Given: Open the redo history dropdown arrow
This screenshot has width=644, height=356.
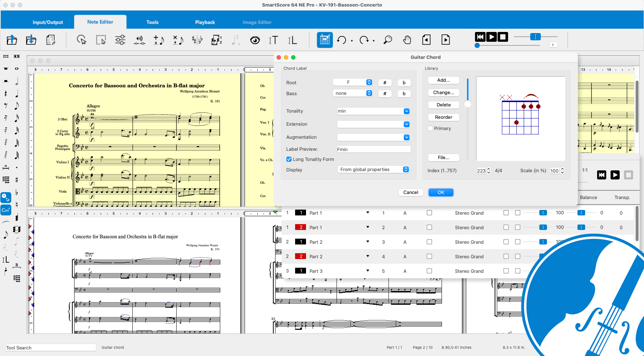Looking at the screenshot, I should 374,41.
